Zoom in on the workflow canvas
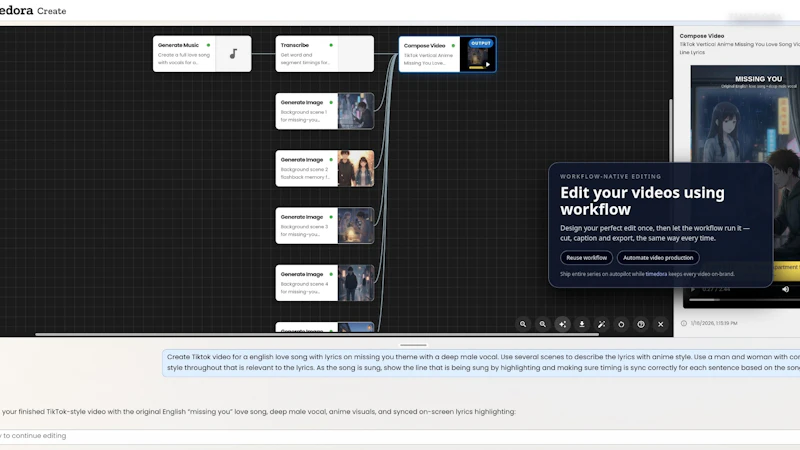This screenshot has height=450, width=800. pyautogui.click(x=523, y=324)
